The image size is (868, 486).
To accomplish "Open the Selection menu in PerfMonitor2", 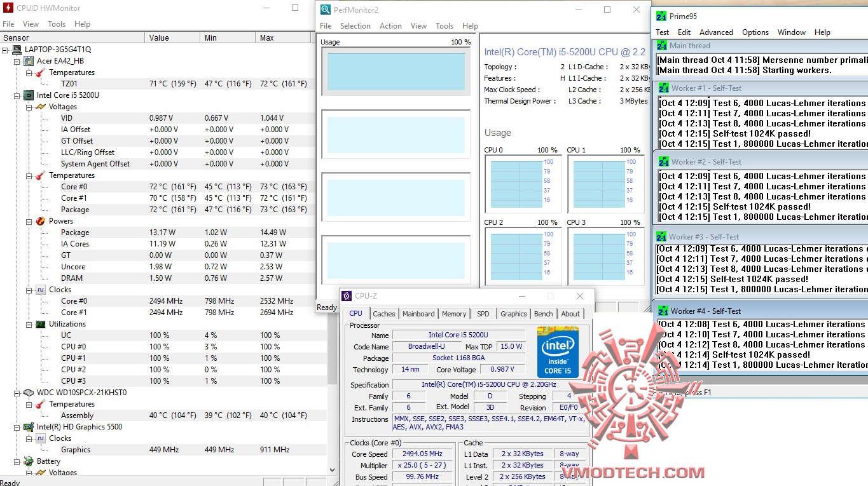I will 355,26.
